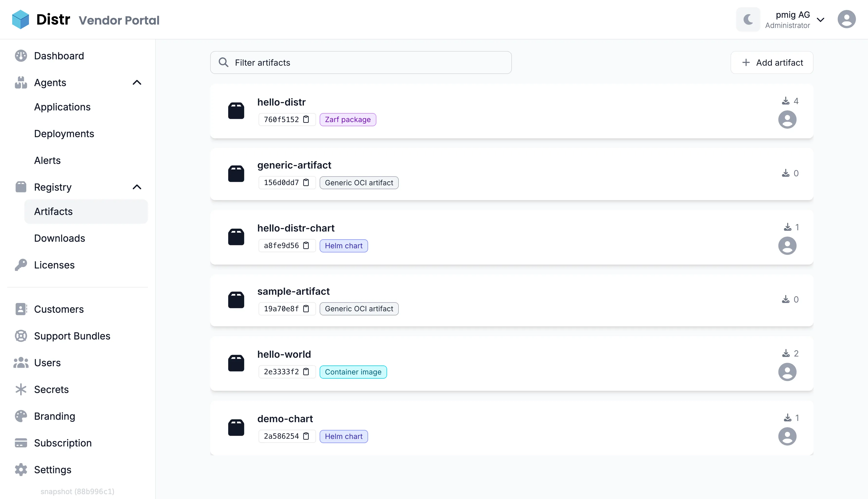The width and height of the screenshot is (868, 499).
Task: Collapse the Agents section chevron
Action: [x=137, y=83]
